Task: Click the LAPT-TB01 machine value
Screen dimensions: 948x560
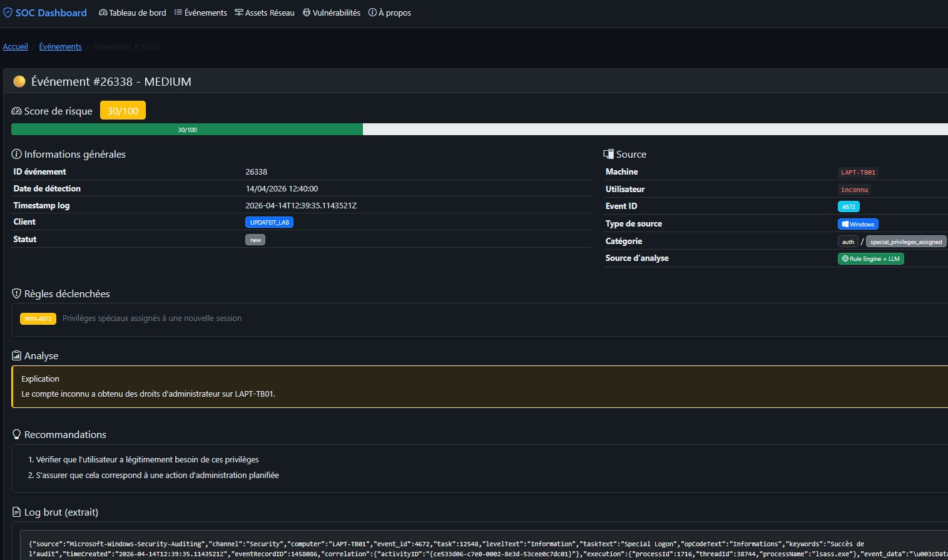Action: [858, 172]
